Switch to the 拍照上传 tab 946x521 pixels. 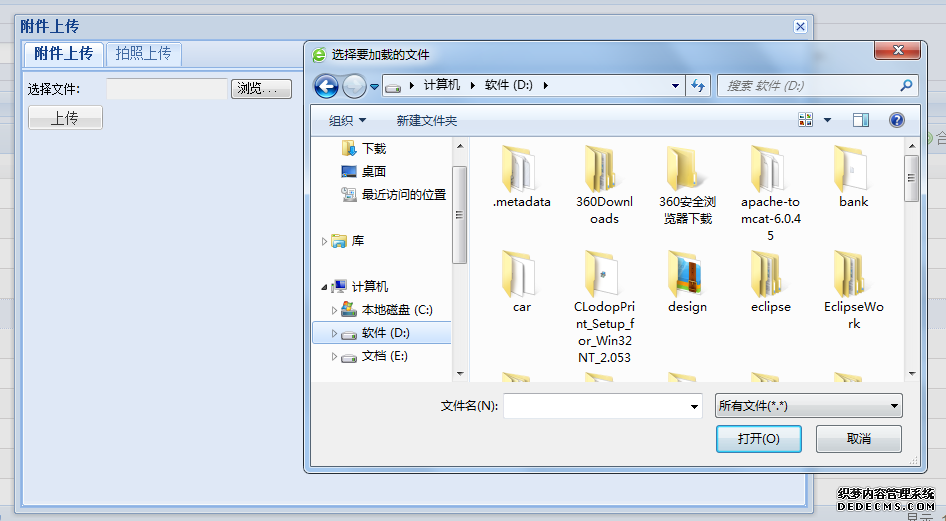pyautogui.click(x=144, y=54)
